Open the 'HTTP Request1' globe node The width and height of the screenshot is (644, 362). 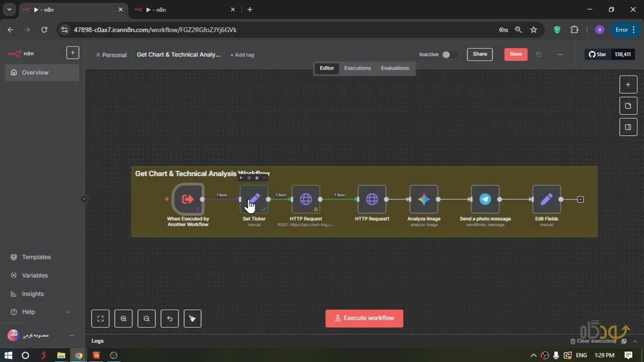[x=372, y=199]
